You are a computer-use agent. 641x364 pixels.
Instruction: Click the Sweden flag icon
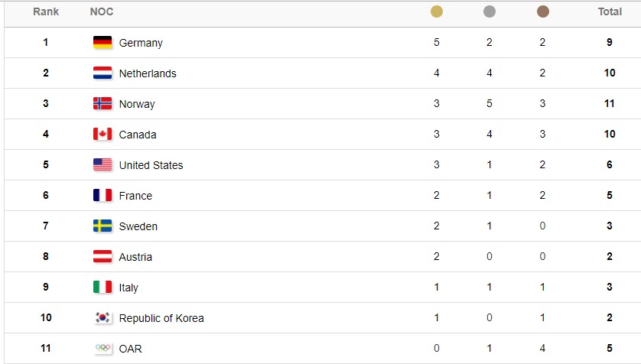102,226
